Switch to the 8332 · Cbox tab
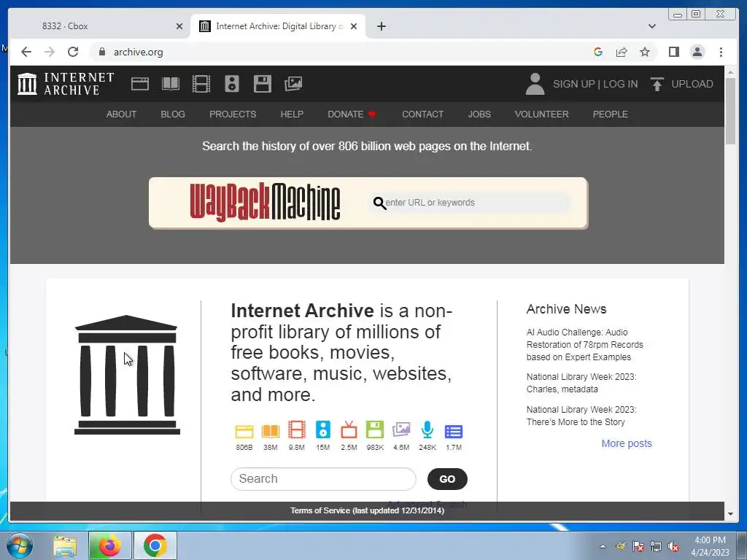Viewport: 747px width, 560px height. tap(99, 26)
